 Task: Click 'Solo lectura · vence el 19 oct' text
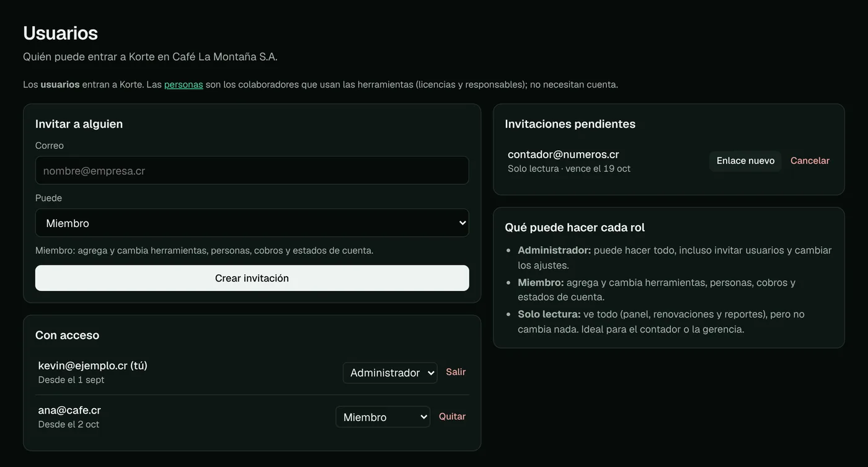coord(569,169)
